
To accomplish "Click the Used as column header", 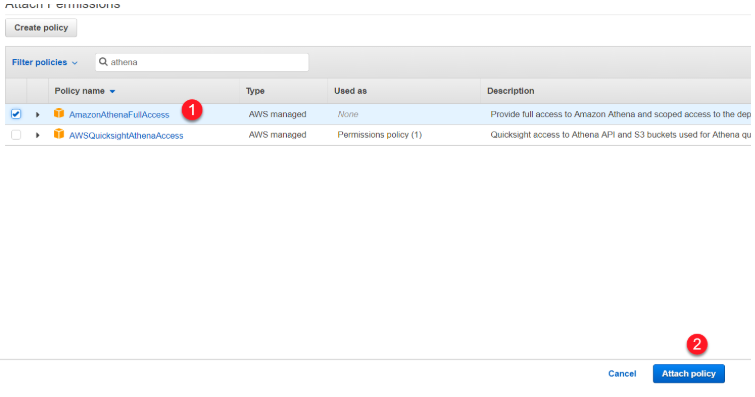I will point(350,91).
